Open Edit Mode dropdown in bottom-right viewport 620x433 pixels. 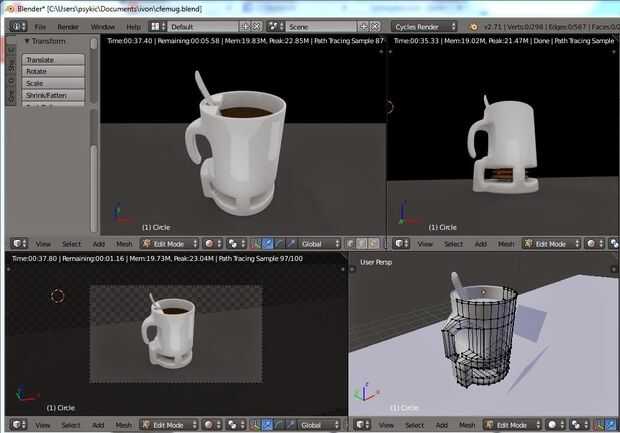[512, 425]
